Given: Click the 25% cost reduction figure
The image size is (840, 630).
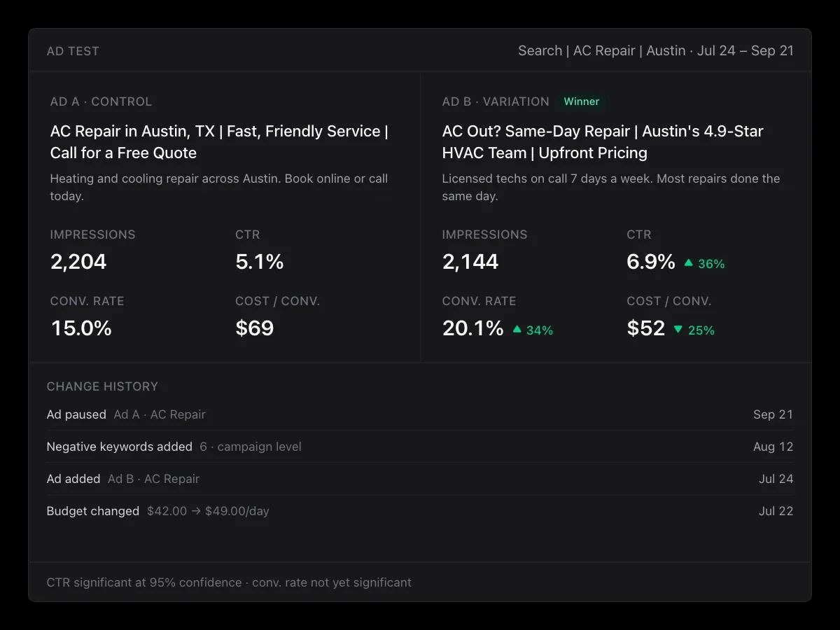Looking at the screenshot, I should (701, 330).
